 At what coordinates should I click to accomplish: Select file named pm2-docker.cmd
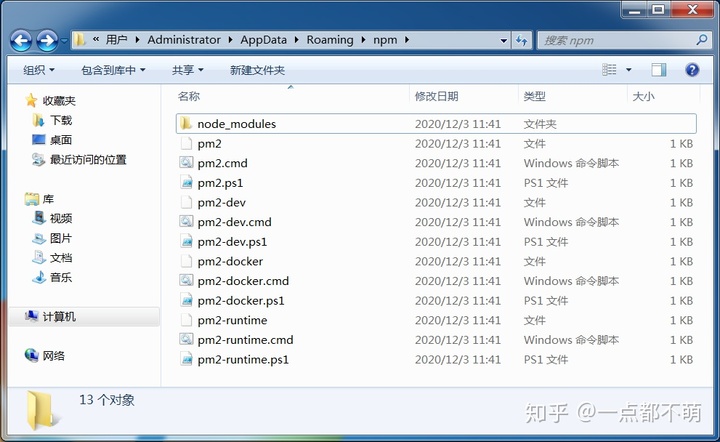pyautogui.click(x=243, y=281)
